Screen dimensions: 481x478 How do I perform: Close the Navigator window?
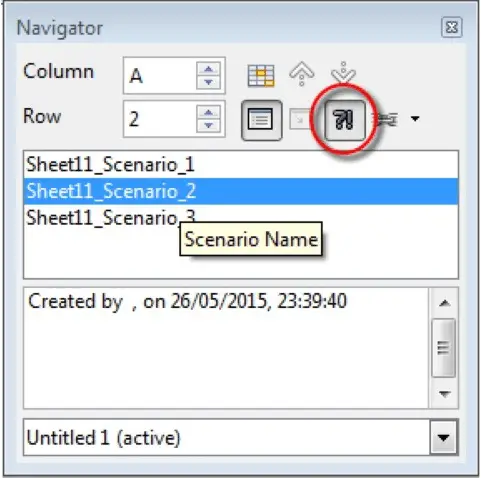click(x=452, y=27)
